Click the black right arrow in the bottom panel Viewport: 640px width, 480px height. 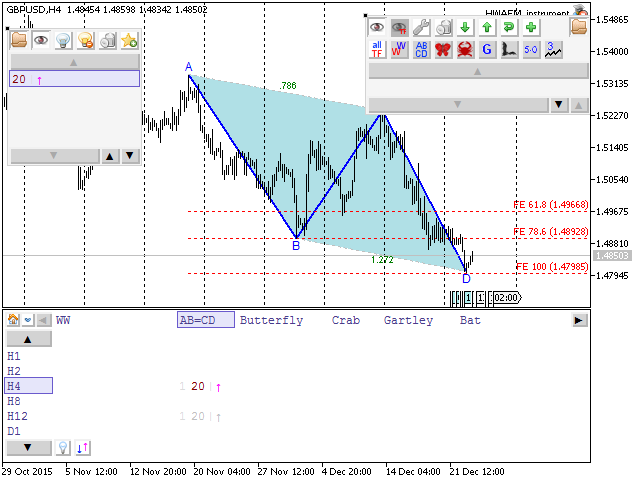[x=579, y=320]
